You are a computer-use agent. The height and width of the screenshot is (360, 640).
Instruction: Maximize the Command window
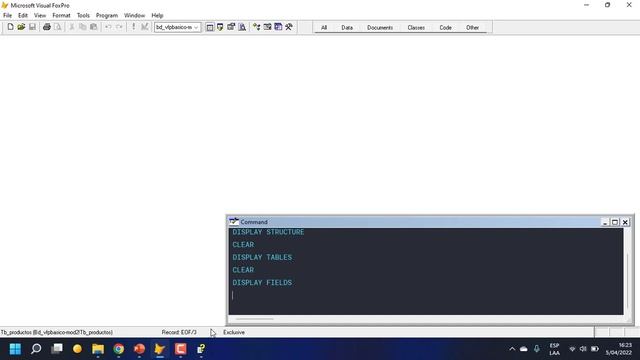coord(615,222)
